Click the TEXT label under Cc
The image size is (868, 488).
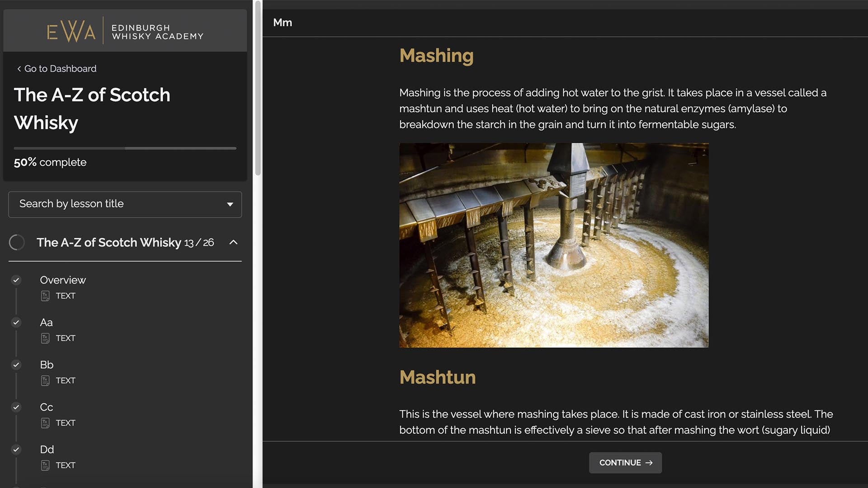click(x=66, y=423)
